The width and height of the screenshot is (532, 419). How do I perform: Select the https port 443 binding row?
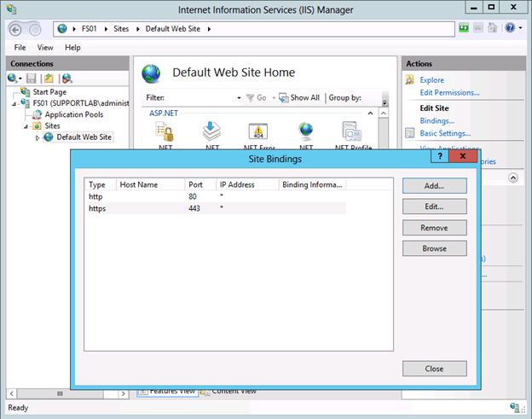click(216, 208)
